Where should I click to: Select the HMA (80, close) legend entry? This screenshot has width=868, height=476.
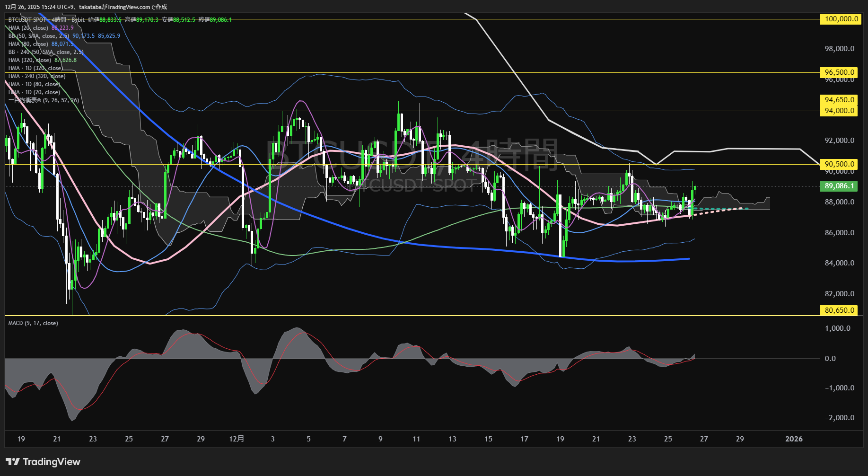coord(28,44)
